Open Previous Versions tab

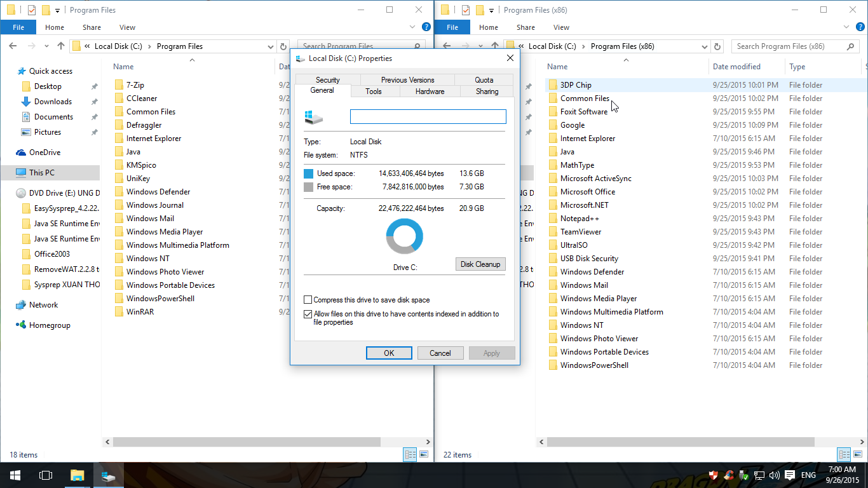point(407,79)
